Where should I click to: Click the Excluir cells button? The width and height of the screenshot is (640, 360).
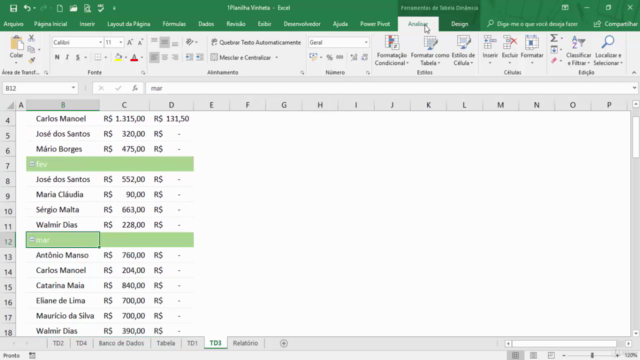pos(510,50)
